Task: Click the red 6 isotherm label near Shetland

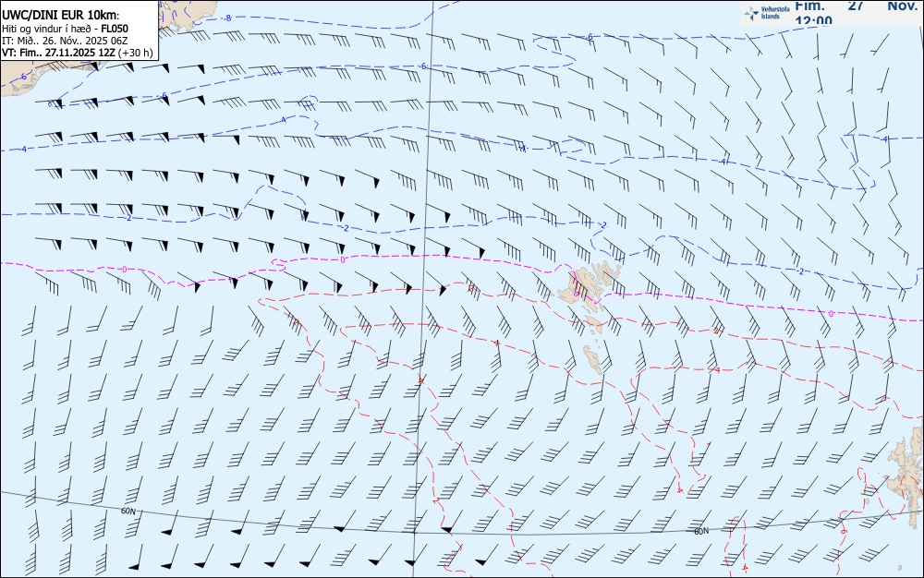Action: pos(844,531)
